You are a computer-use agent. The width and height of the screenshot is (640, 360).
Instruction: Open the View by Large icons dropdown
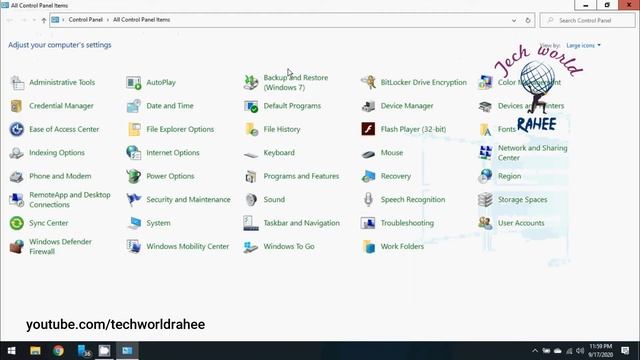point(583,45)
